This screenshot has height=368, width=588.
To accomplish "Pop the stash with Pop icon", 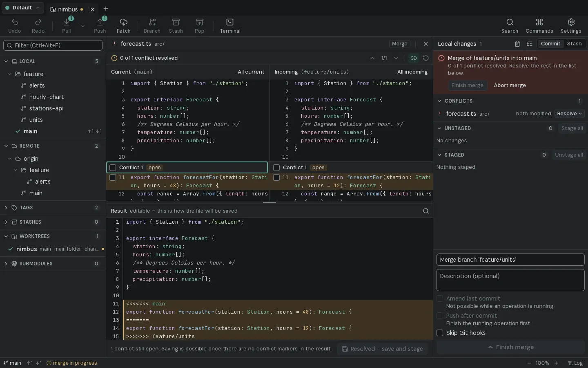I will point(200,26).
